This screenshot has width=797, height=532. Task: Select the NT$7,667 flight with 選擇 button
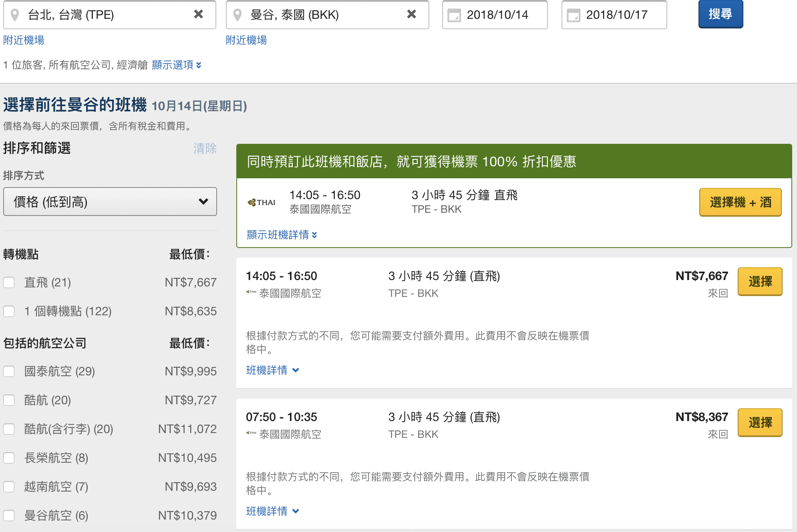coord(760,282)
